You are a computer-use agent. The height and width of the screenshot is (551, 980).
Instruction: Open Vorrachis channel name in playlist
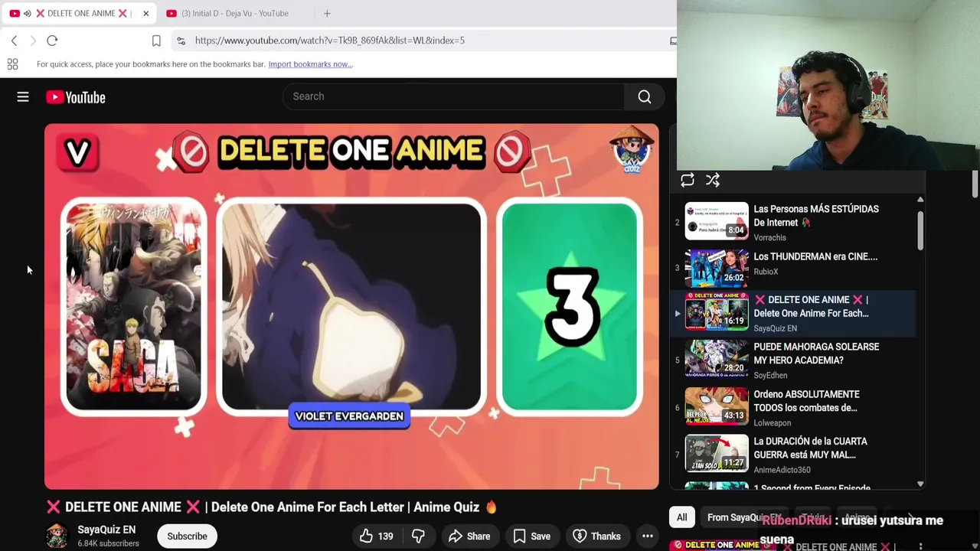coord(769,238)
